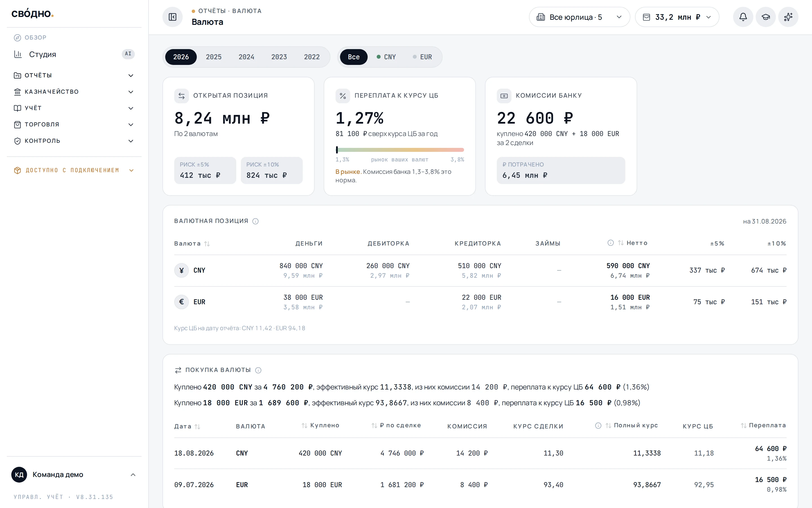812x508 pixels.
Task: Expand the Казначейство sidebar section
Action: point(74,92)
